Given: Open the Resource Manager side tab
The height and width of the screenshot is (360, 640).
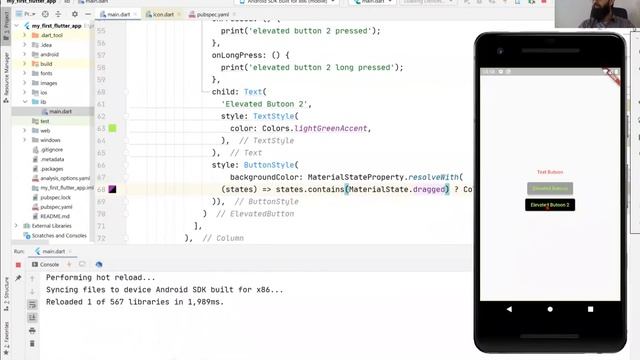Looking at the screenshot, I should (6, 78).
